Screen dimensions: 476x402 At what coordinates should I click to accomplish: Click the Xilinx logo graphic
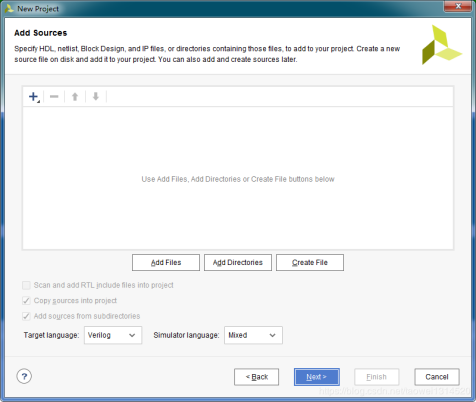click(x=442, y=45)
